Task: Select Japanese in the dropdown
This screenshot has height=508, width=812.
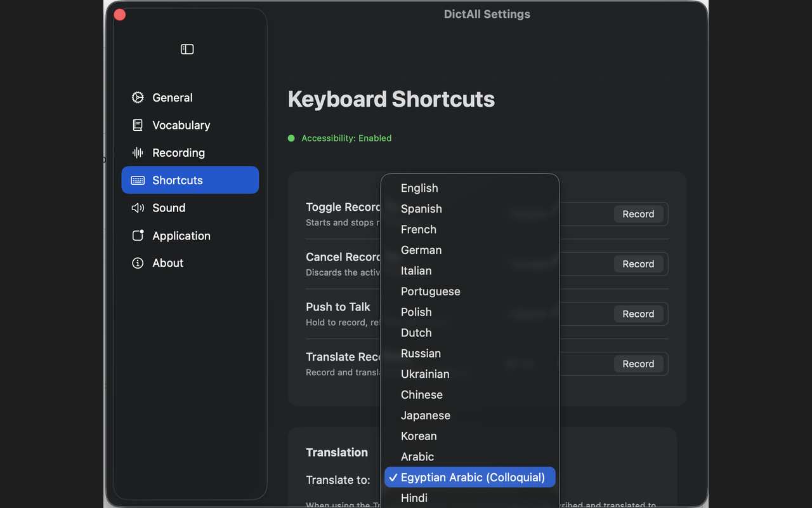Action: pyautogui.click(x=425, y=415)
